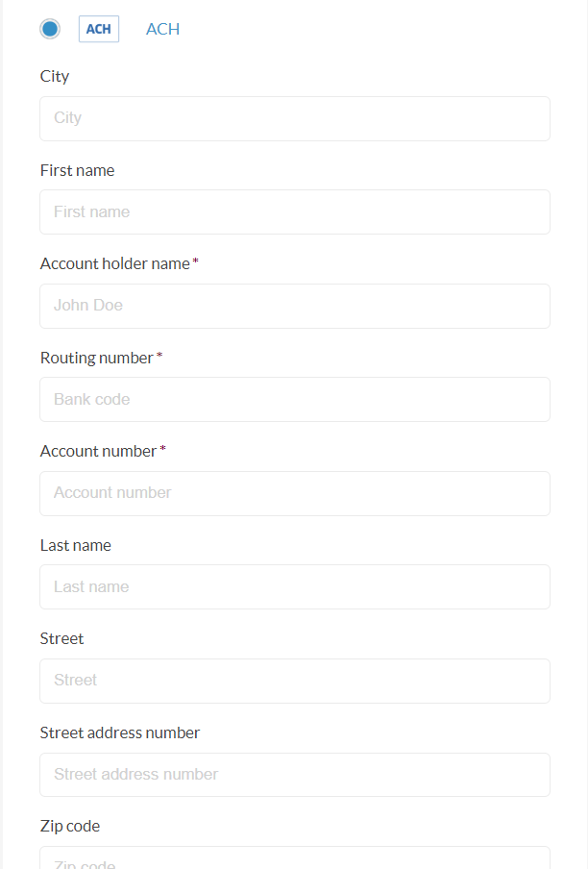Click the Last name label
Screen dimensions: 588x869
click(76, 545)
